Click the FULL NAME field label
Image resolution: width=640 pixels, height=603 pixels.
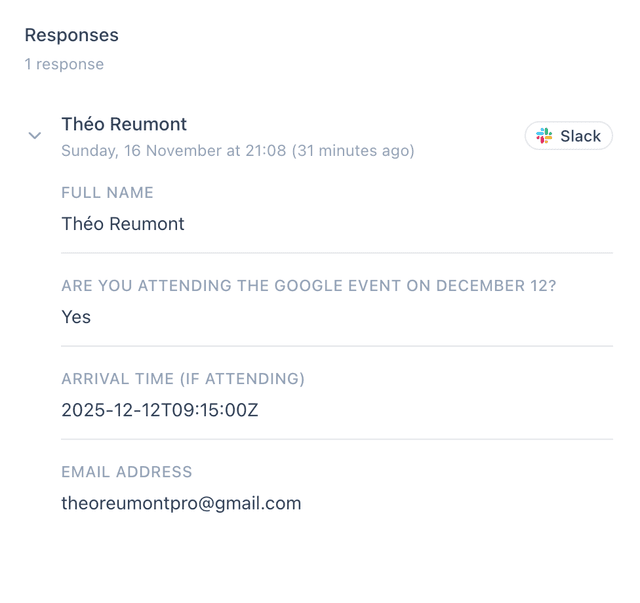107,193
